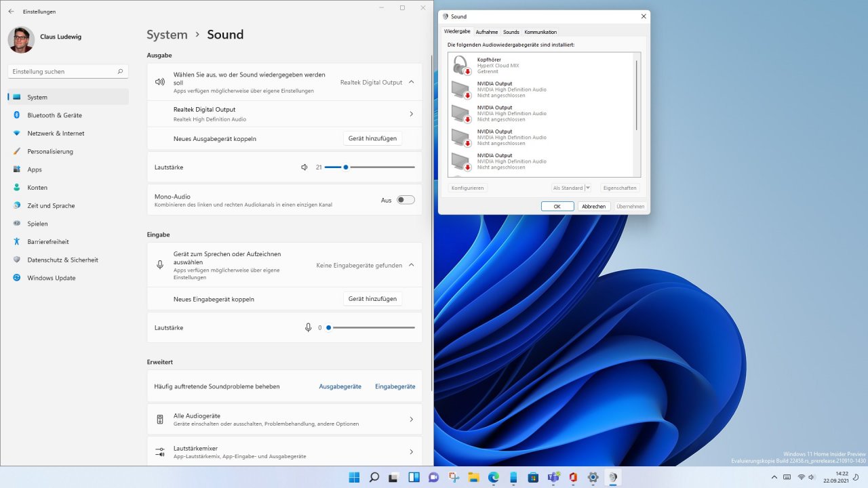Open Windows Update settings
The width and height of the screenshot is (868, 488).
[68, 278]
